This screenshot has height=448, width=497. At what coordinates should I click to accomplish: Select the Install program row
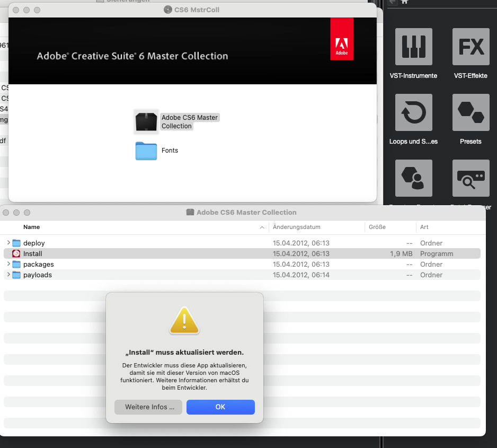tap(33, 254)
